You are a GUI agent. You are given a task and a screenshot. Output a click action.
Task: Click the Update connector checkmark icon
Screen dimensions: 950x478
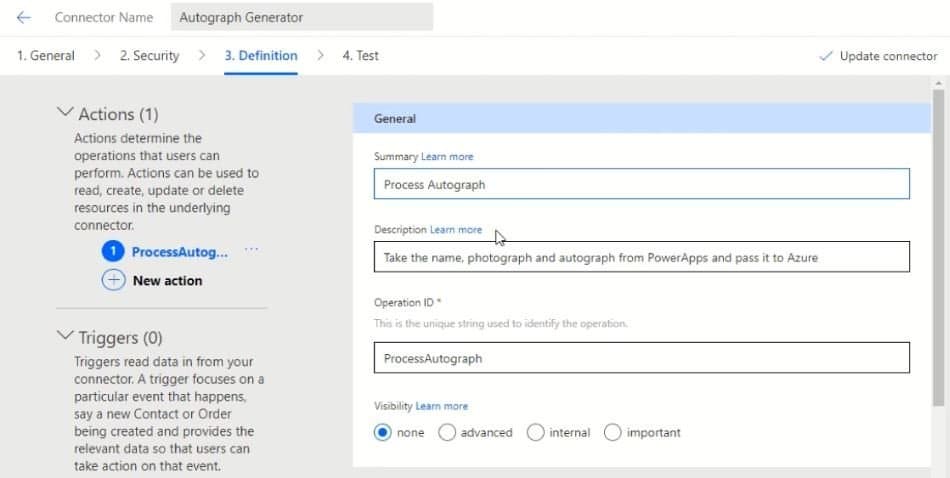tap(825, 56)
